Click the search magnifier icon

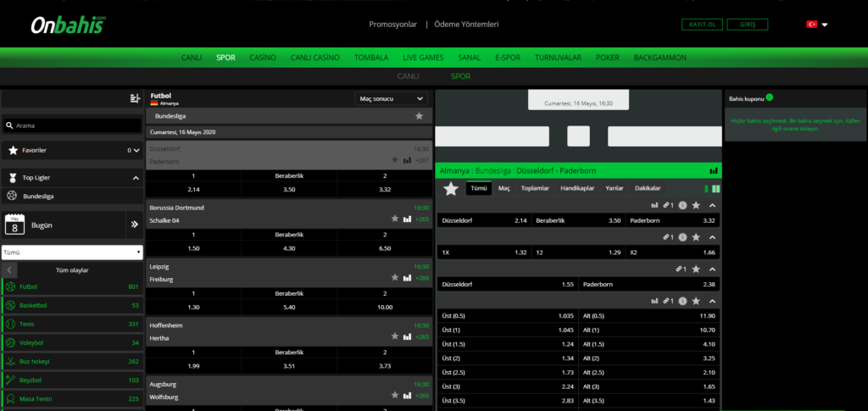click(x=9, y=125)
